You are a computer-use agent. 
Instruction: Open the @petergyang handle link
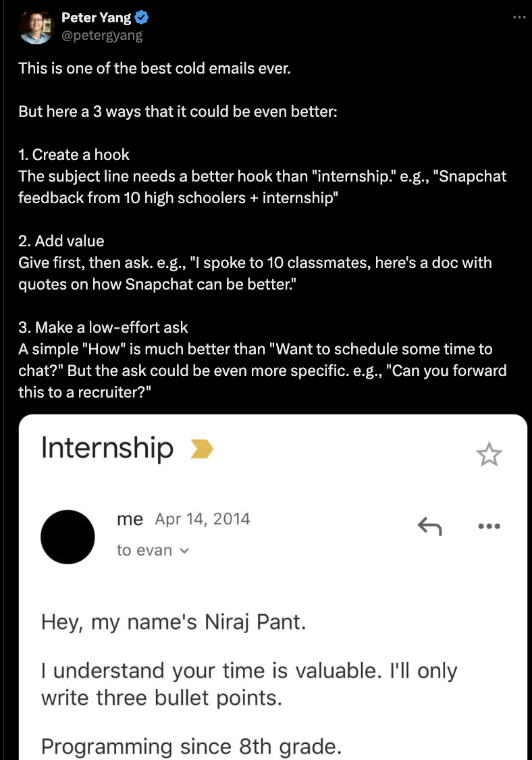point(102,35)
